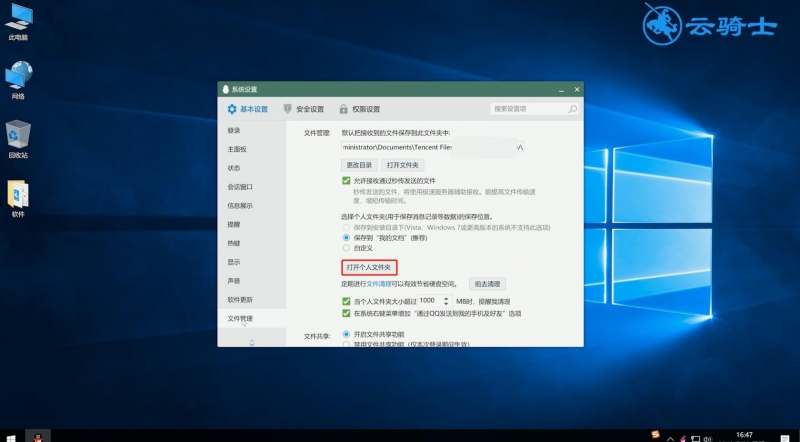Click the volume speaker tray icon
The width and height of the screenshot is (800, 442).
[708, 438]
